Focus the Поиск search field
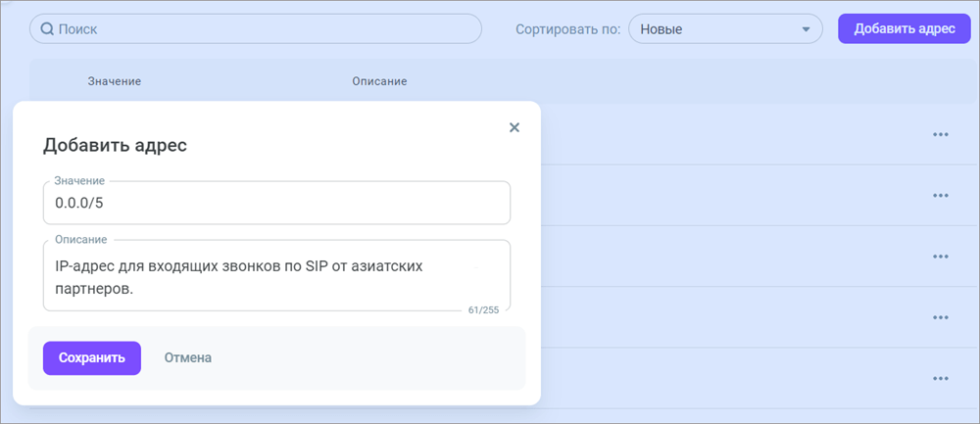The image size is (980, 424). click(x=256, y=28)
